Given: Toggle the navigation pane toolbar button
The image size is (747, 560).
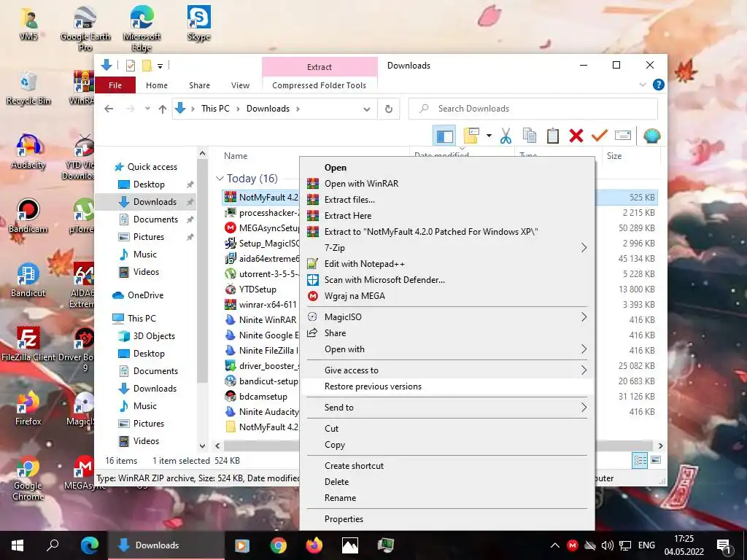Looking at the screenshot, I should 444,136.
